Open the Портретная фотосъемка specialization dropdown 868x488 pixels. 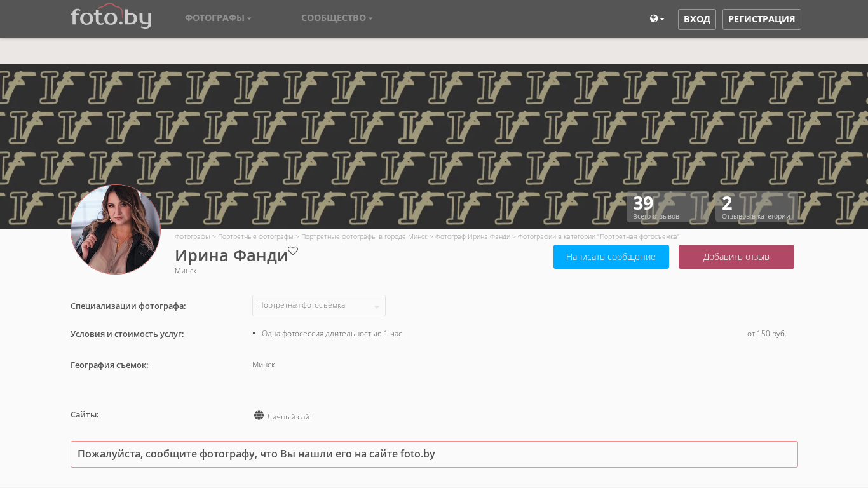point(318,306)
